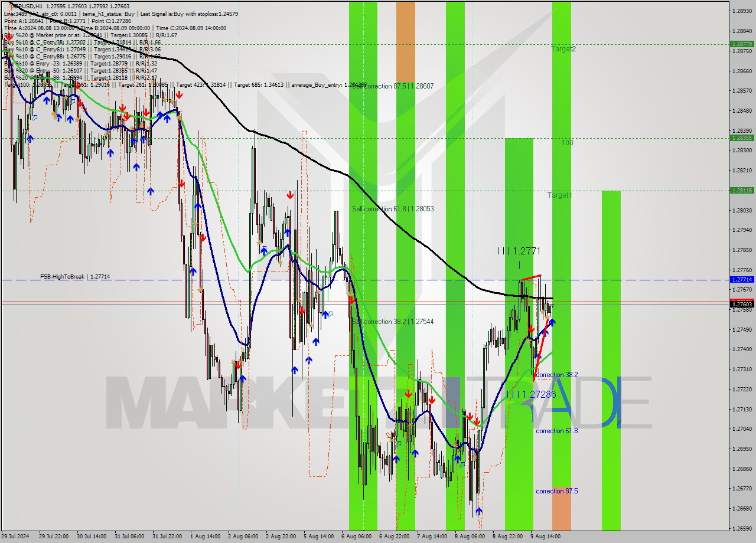756x543 pixels.
Task: Click the '31 Jul 22:00' time axis label
Action: coord(167,537)
